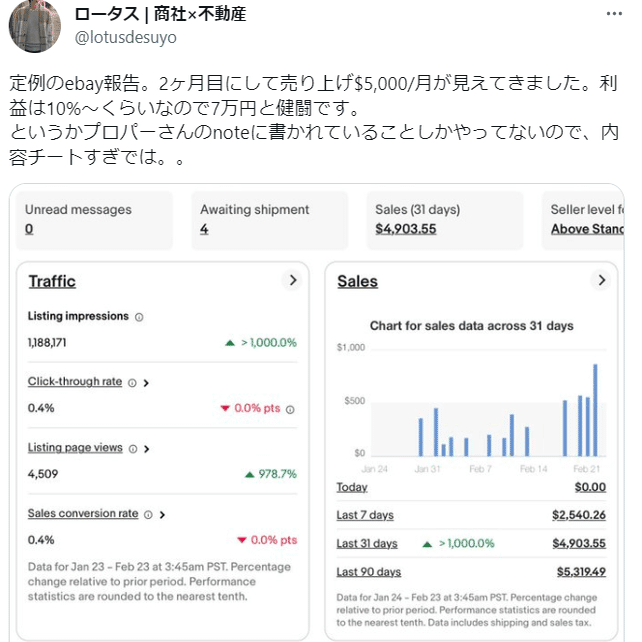Screen dimensions: 642x642
Task: Show info about Listing impressions
Action: pyautogui.click(x=139, y=317)
